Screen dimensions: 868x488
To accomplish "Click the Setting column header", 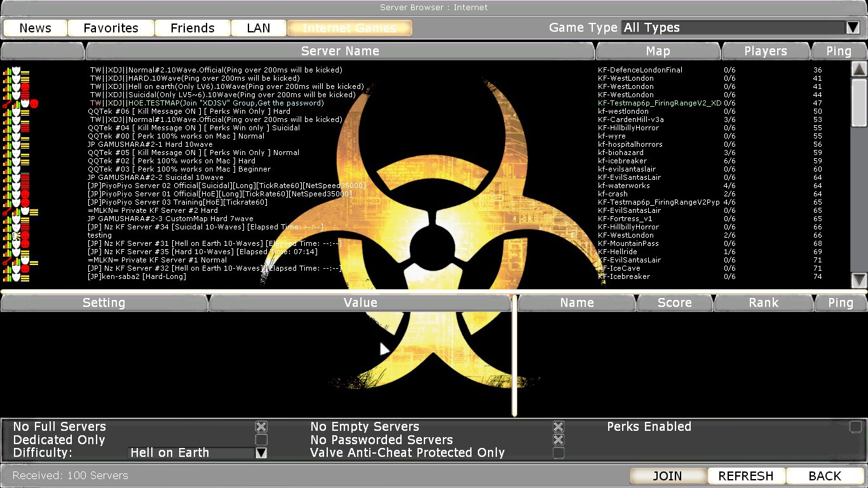I will [x=104, y=303].
